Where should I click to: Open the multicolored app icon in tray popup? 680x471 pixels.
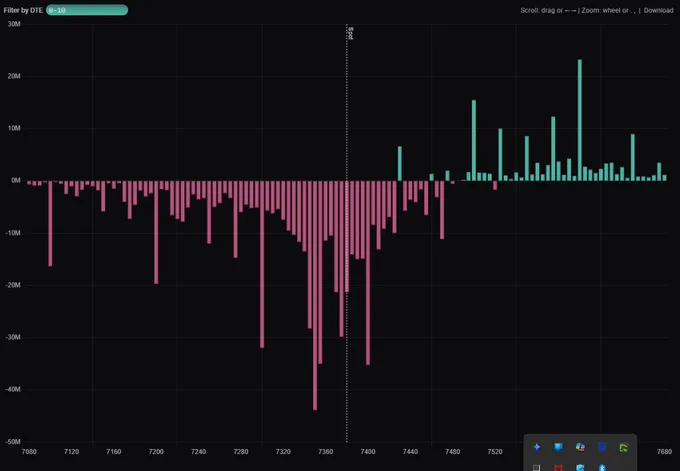click(x=580, y=447)
